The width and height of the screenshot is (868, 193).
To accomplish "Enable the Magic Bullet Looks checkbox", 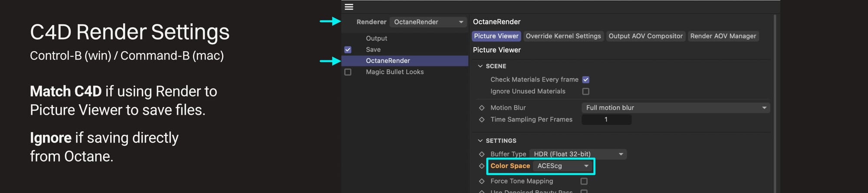I will 348,72.
